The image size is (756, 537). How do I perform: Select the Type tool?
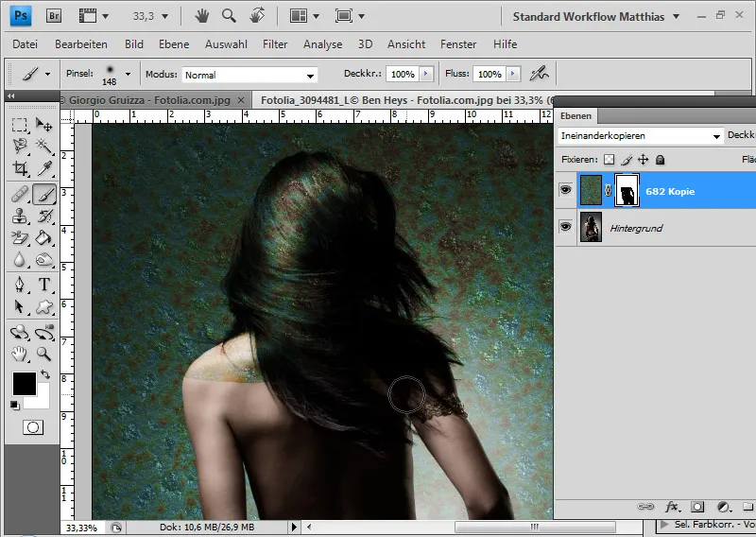(x=44, y=285)
